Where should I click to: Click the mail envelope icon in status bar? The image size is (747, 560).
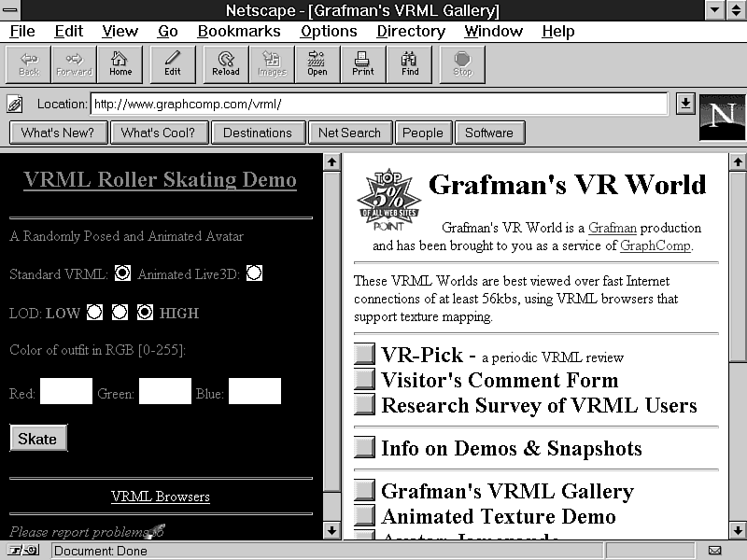click(x=714, y=551)
